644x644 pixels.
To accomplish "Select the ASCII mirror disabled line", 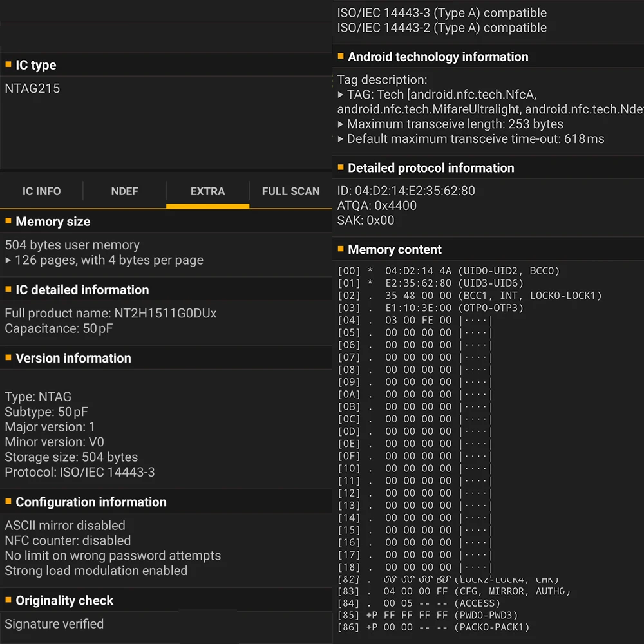I will coord(65,526).
